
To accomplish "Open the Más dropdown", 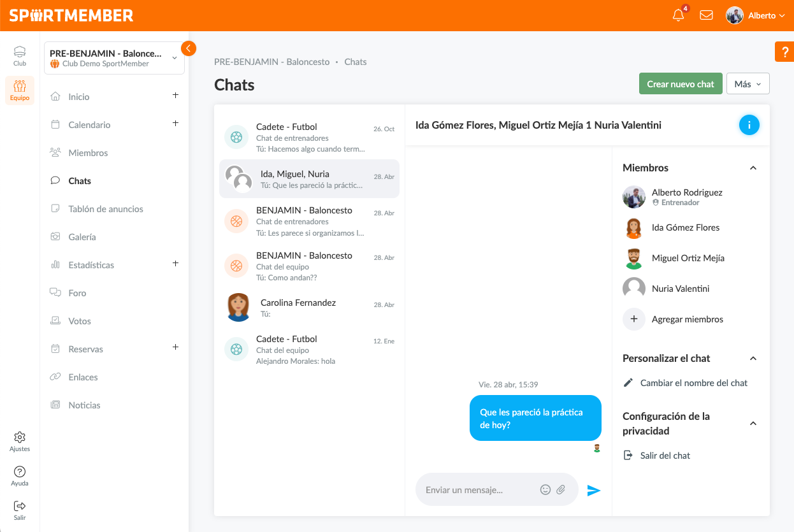I will pyautogui.click(x=747, y=84).
